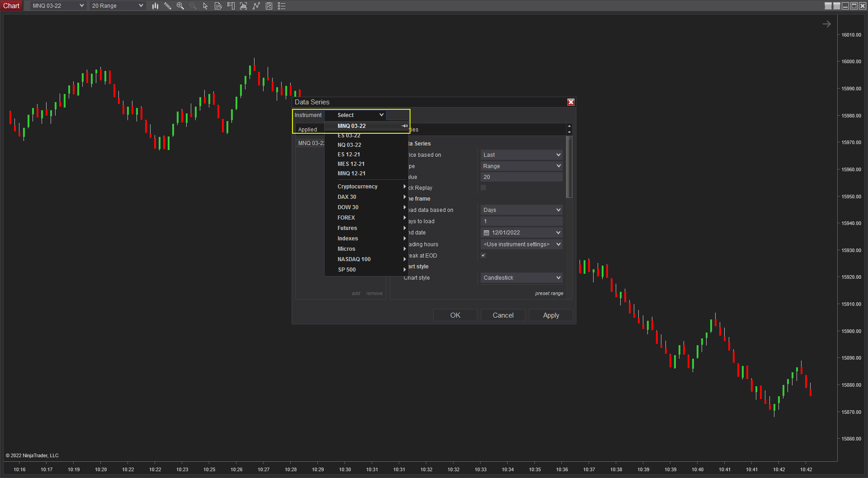This screenshot has width=868, height=478.
Task: Open the End date 12/01/2022 picker
Action: pyautogui.click(x=522, y=233)
